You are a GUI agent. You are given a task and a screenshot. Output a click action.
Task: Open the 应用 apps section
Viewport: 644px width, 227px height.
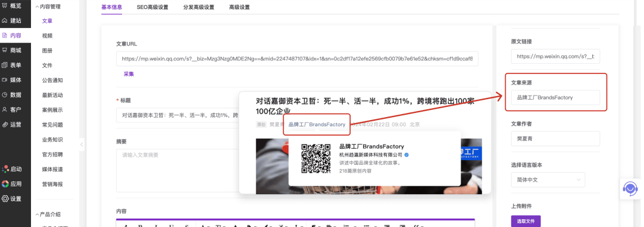[x=11, y=184]
